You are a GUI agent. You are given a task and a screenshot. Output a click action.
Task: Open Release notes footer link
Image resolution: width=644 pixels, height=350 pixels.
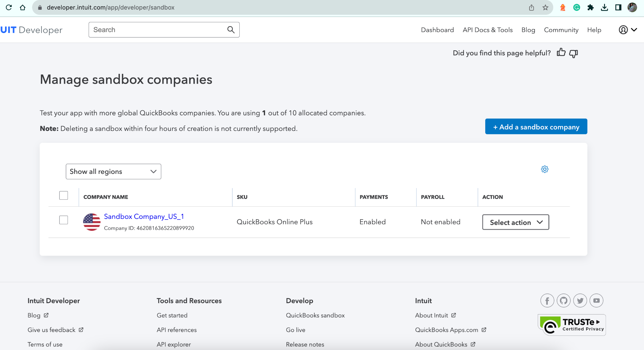305,344
